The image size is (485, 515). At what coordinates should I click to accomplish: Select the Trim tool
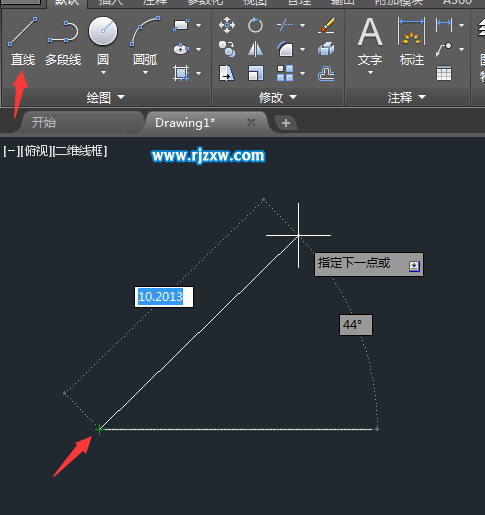[x=285, y=25]
